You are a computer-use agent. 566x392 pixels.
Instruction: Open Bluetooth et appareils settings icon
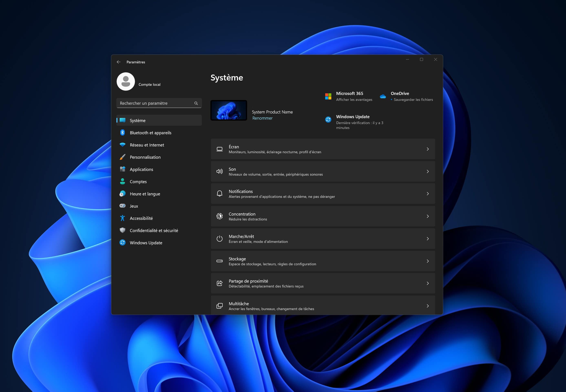123,132
